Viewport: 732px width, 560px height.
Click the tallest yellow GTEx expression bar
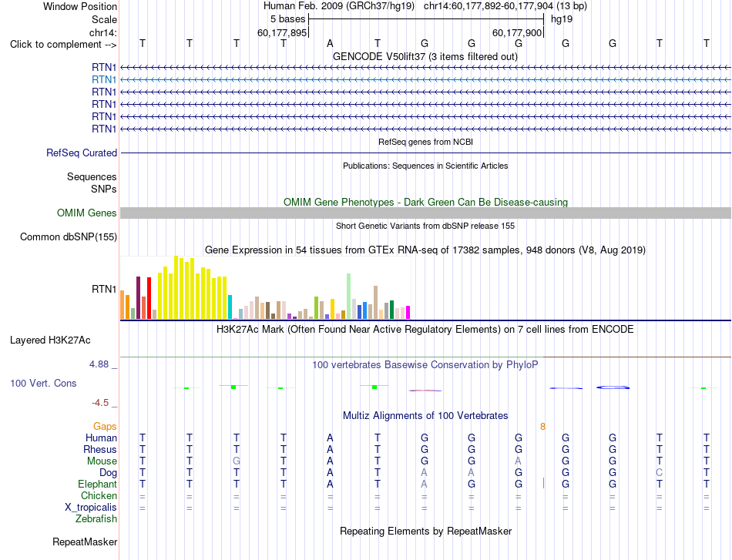tap(176, 287)
